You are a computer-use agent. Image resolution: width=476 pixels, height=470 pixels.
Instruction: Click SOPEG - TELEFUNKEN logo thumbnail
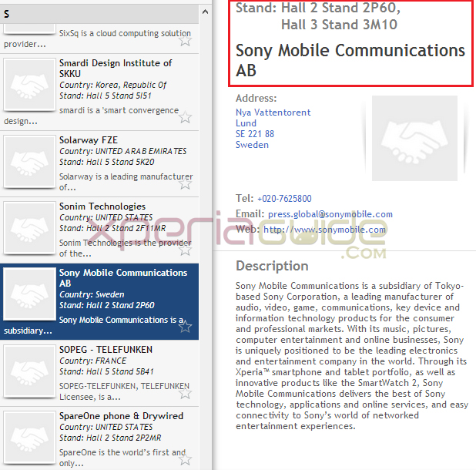pyautogui.click(x=29, y=371)
